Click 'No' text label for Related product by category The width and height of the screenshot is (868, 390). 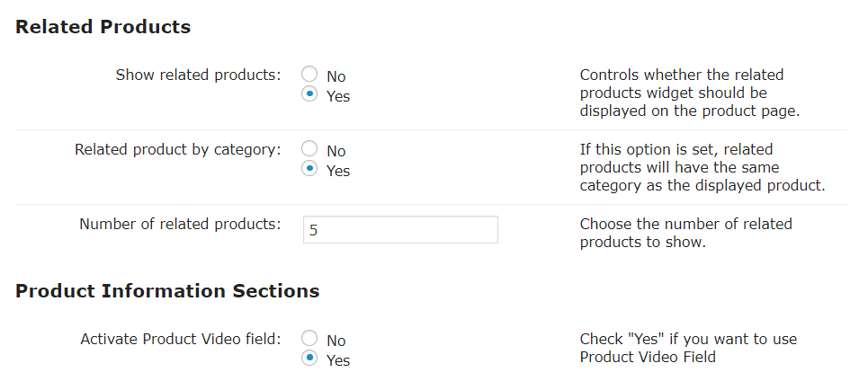tap(336, 152)
